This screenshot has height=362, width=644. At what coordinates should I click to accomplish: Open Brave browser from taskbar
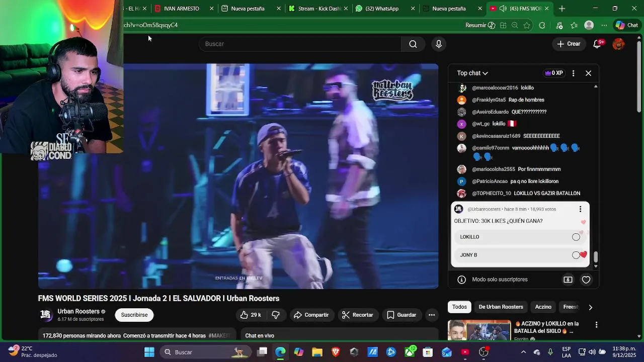pyautogui.click(x=336, y=352)
